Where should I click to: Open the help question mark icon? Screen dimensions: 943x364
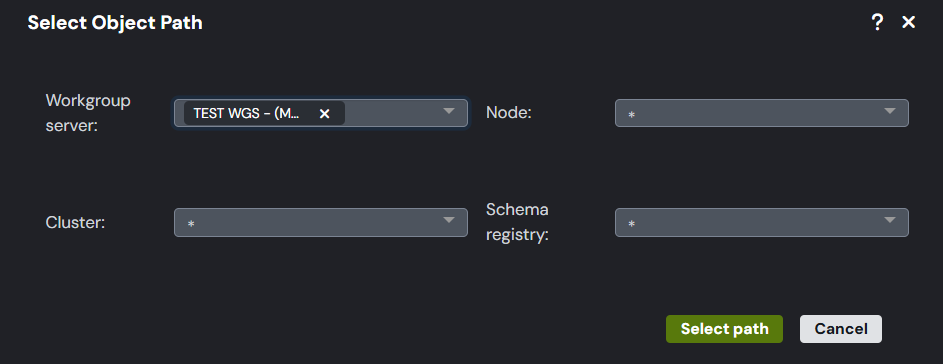coord(877,23)
